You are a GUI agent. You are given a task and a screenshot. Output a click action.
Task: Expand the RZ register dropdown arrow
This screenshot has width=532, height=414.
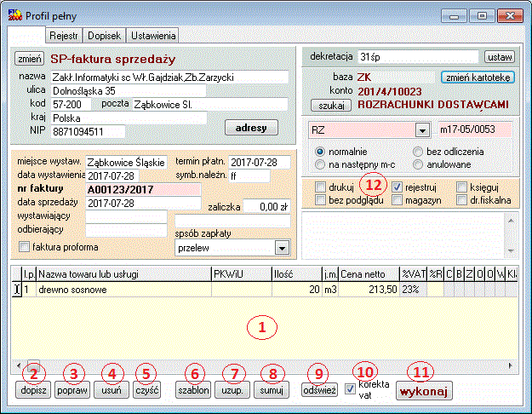(422, 130)
